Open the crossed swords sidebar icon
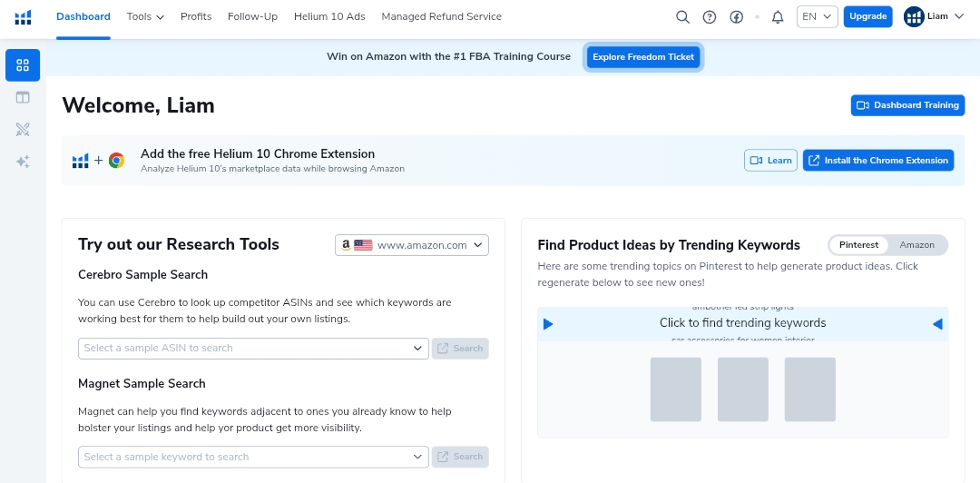The height and width of the screenshot is (483, 980). coord(23,130)
